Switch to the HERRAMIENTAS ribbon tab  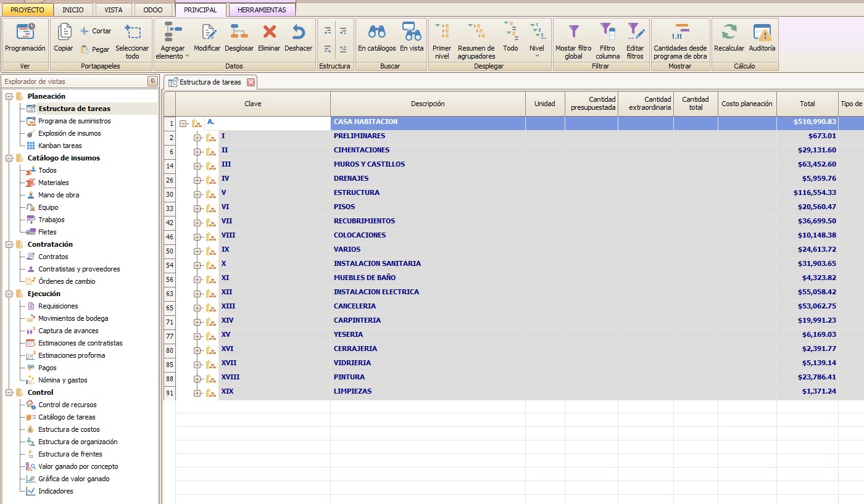point(262,10)
